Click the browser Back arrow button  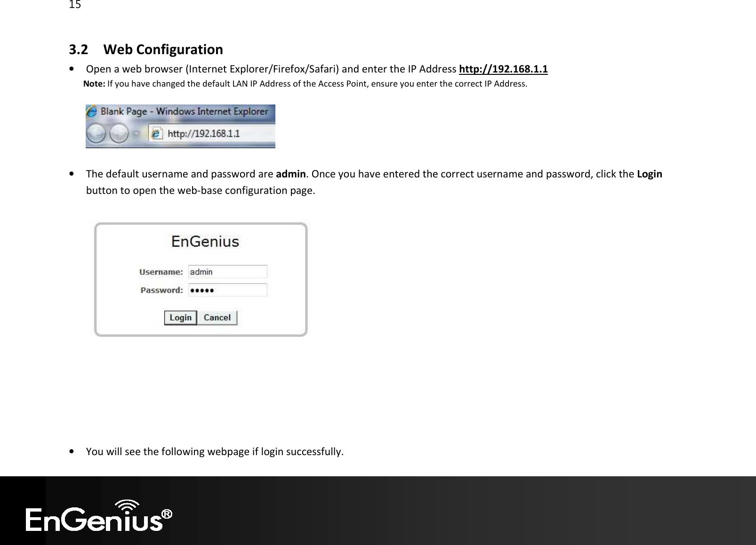(96, 134)
